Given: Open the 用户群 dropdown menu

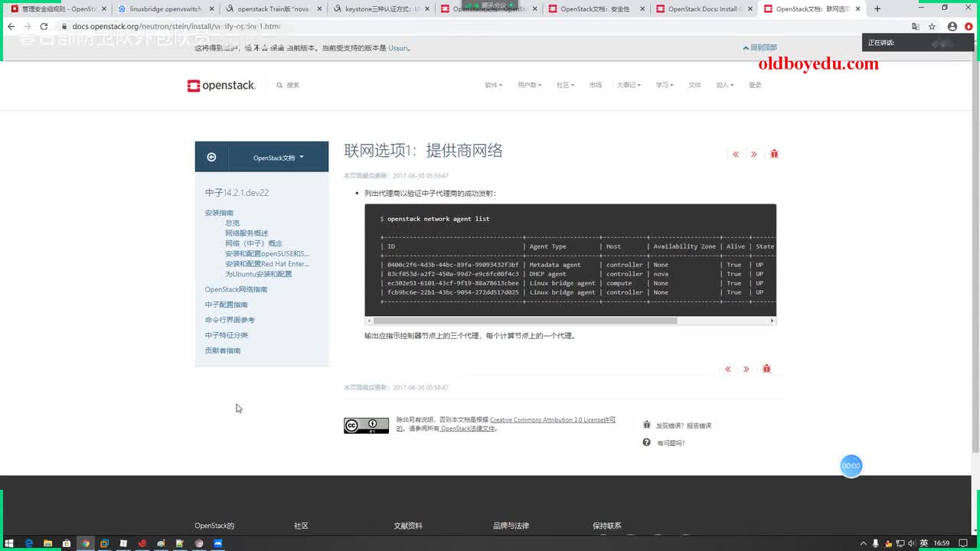Looking at the screenshot, I should pyautogui.click(x=529, y=85).
